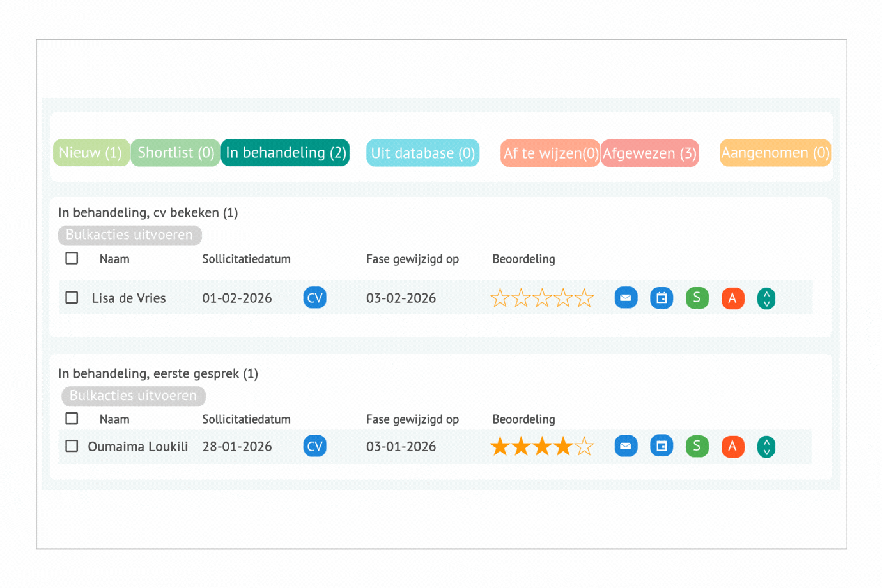The width and height of the screenshot is (882, 588).
Task: Click calendar icon for Lisa de Vries
Action: pos(661,298)
